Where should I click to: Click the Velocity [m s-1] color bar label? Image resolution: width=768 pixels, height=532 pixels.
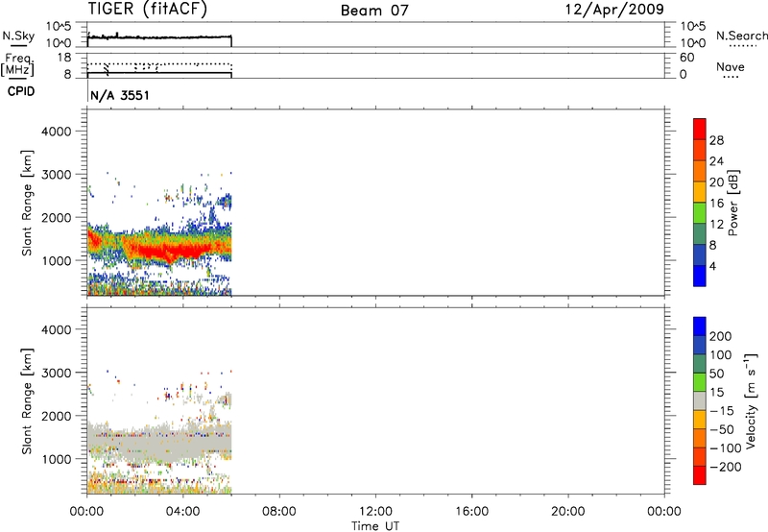(750, 400)
